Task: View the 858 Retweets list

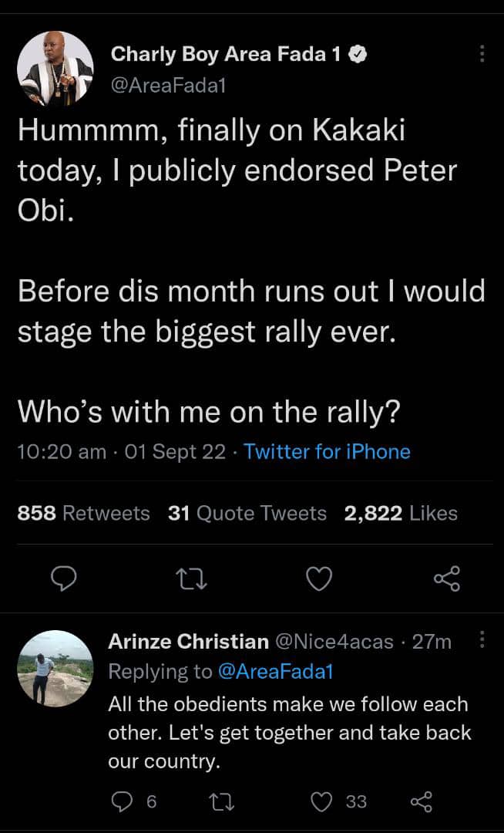Action: point(83,513)
